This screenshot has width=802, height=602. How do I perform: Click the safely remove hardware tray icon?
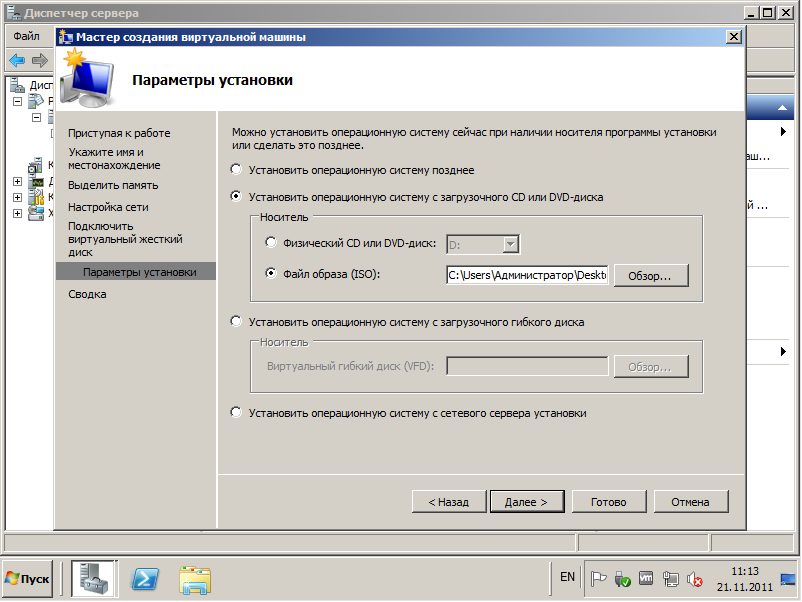click(x=622, y=579)
